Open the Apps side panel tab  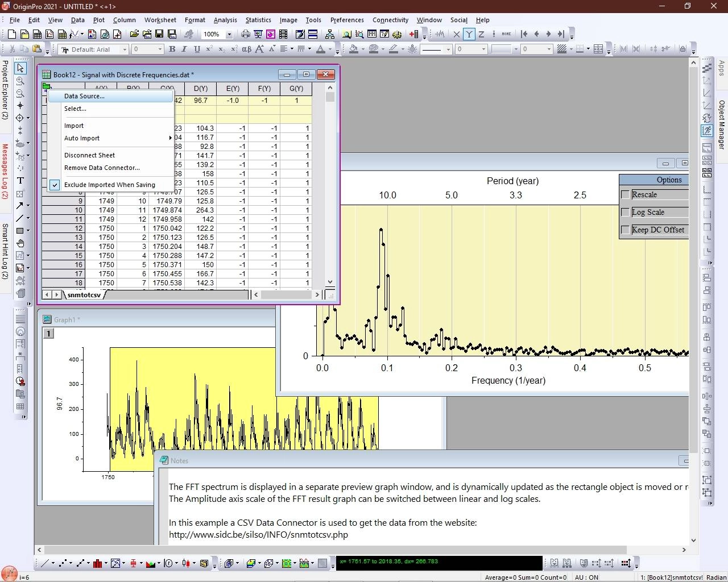tap(722, 68)
